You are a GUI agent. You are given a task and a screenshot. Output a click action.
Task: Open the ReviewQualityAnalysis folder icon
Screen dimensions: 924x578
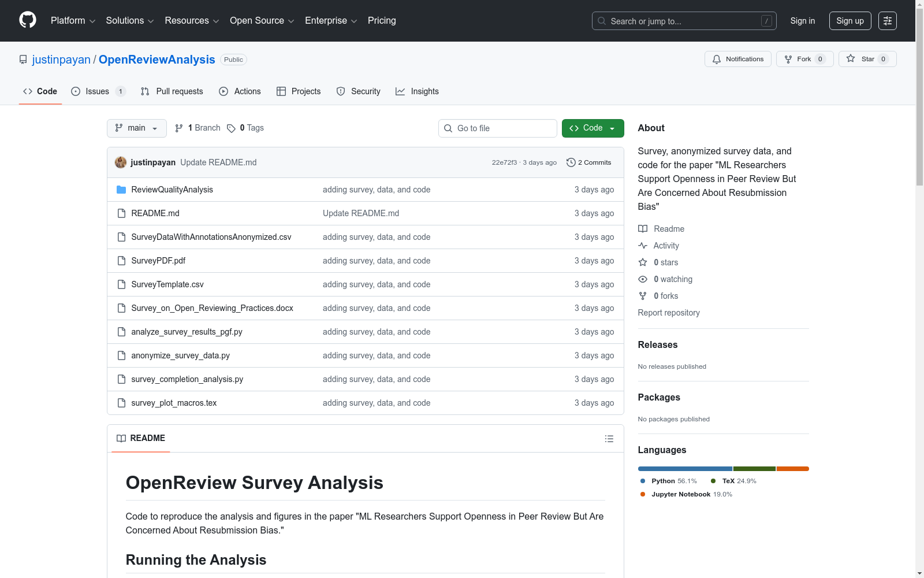(x=121, y=190)
